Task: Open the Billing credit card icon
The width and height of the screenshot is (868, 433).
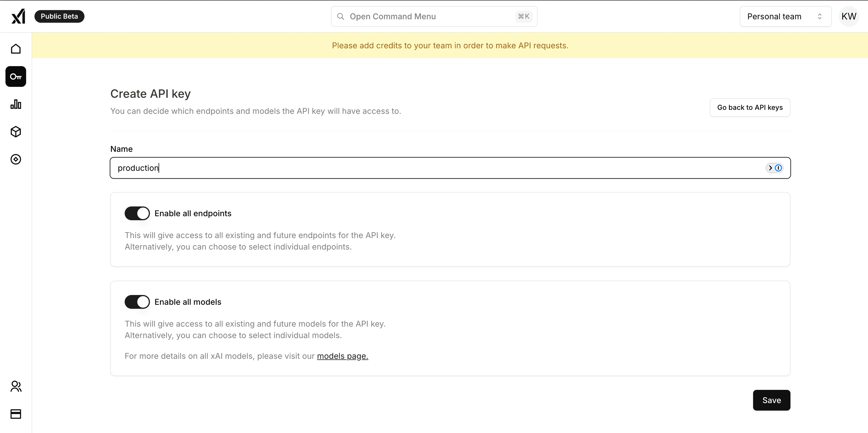Action: click(16, 414)
